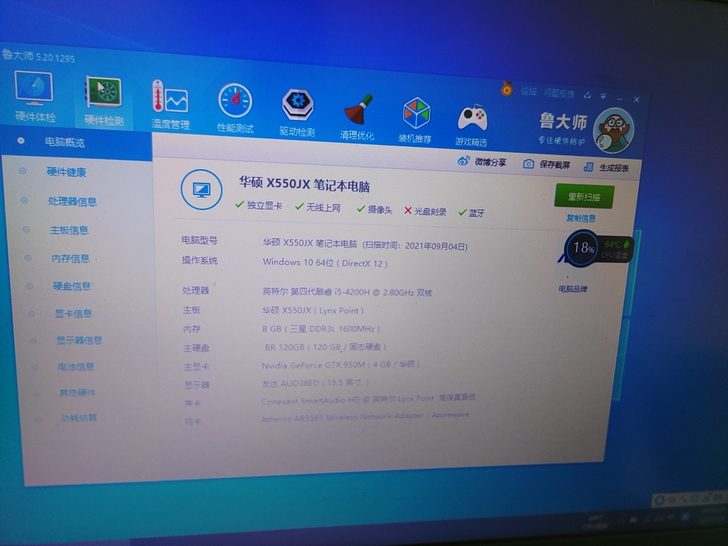Open 游戏精选 gamepad icon

coord(471,124)
